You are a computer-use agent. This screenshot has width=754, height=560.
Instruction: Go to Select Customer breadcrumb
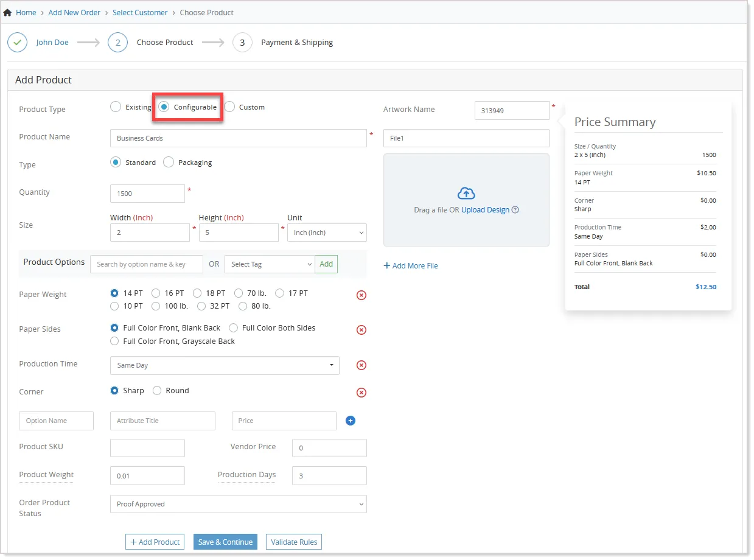pyautogui.click(x=140, y=13)
